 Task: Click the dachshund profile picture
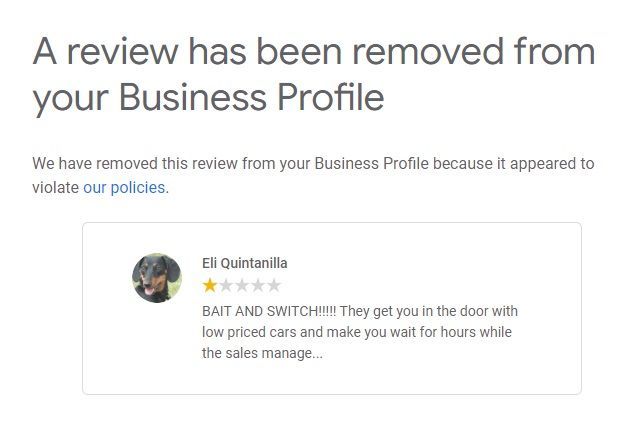157,278
